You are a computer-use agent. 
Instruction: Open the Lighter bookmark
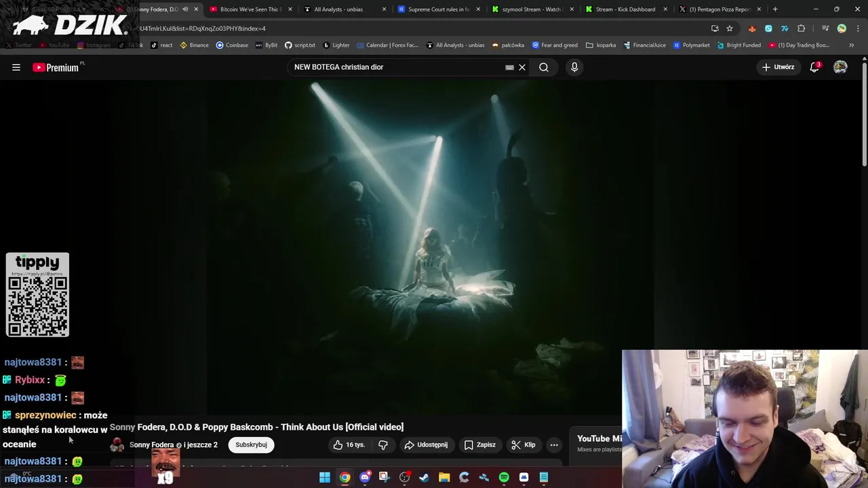point(336,45)
